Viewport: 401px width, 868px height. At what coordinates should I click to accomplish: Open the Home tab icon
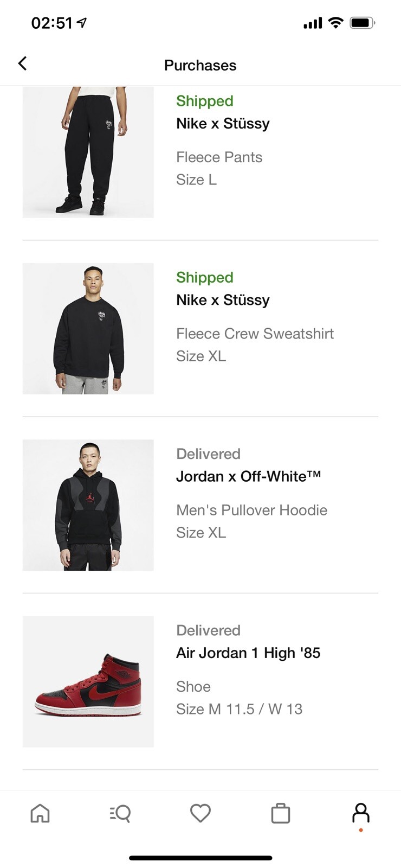point(40,813)
